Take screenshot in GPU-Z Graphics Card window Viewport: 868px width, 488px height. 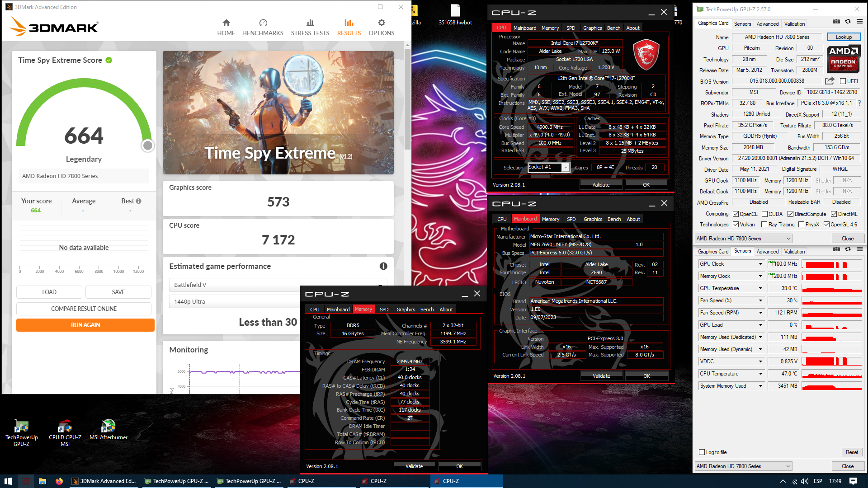pos(836,21)
